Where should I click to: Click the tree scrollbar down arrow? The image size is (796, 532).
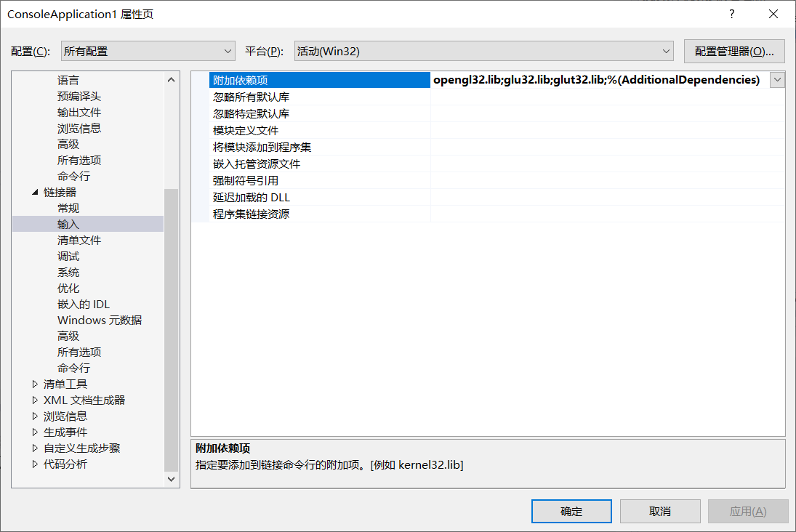(171, 479)
